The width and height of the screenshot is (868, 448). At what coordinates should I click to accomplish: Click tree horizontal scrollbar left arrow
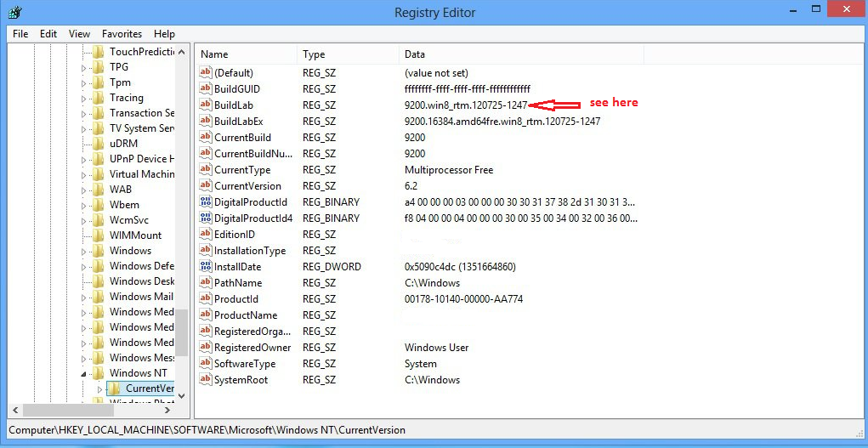pos(15,411)
